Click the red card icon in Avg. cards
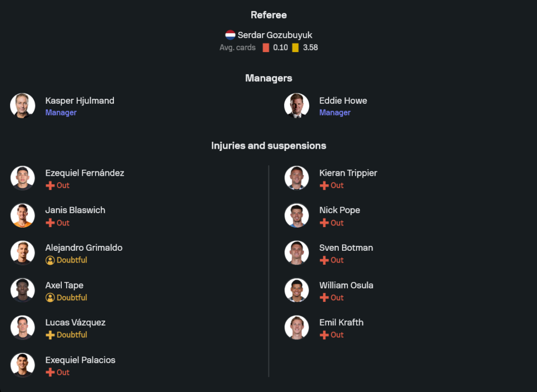This screenshot has height=392, width=537. click(x=266, y=48)
